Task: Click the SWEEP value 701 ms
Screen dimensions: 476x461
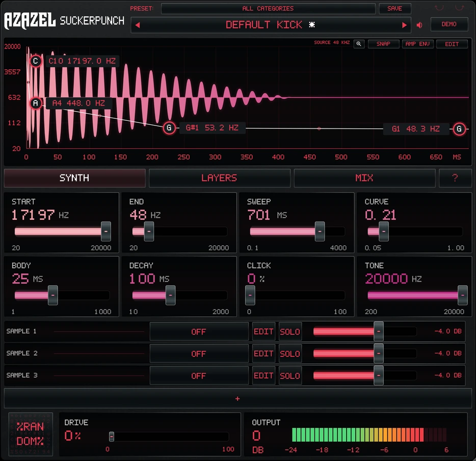Action: coord(267,215)
